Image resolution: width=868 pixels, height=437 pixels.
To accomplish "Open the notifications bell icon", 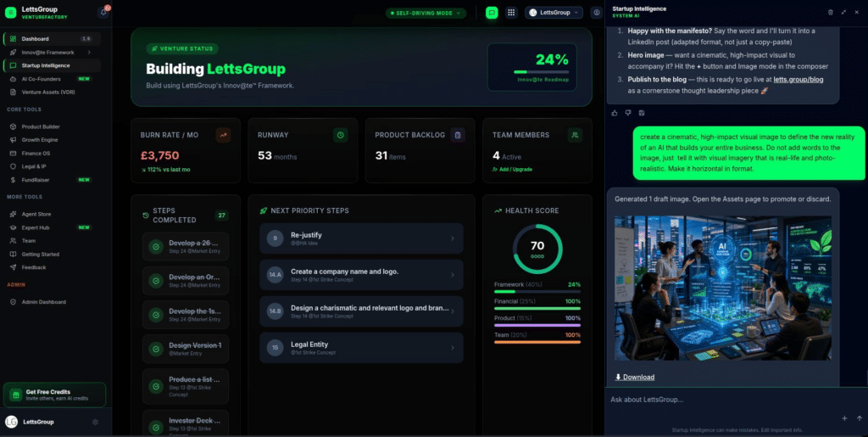I will [x=103, y=12].
